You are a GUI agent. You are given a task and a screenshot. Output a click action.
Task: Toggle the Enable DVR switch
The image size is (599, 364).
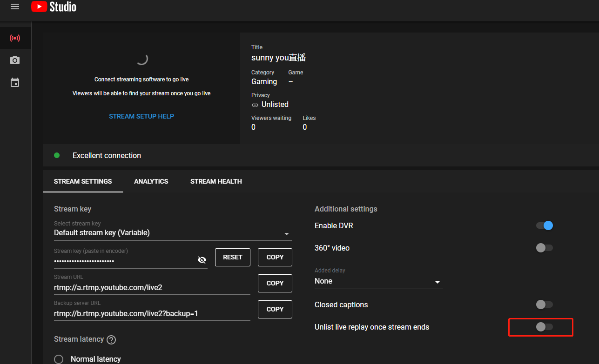(545, 225)
